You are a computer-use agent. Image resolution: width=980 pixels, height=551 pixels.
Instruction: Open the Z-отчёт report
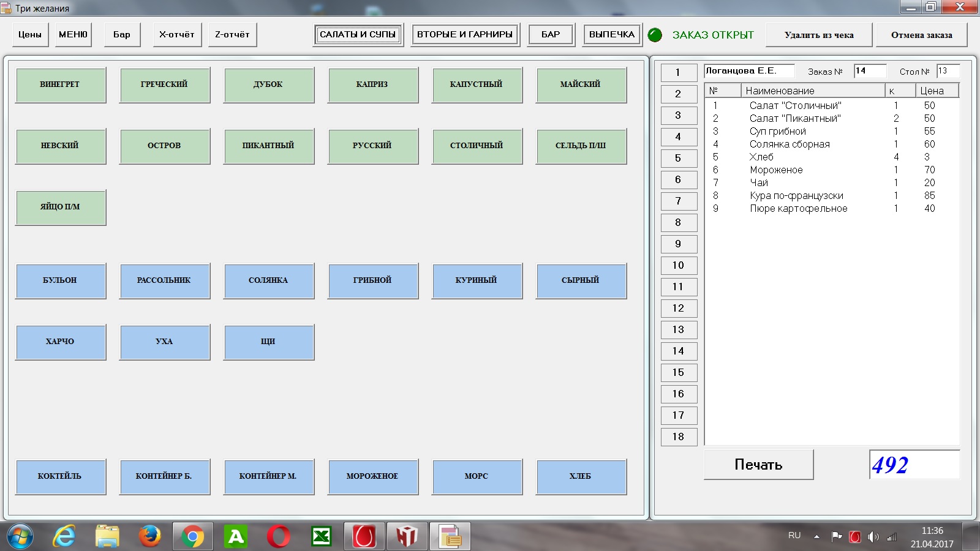click(x=232, y=35)
